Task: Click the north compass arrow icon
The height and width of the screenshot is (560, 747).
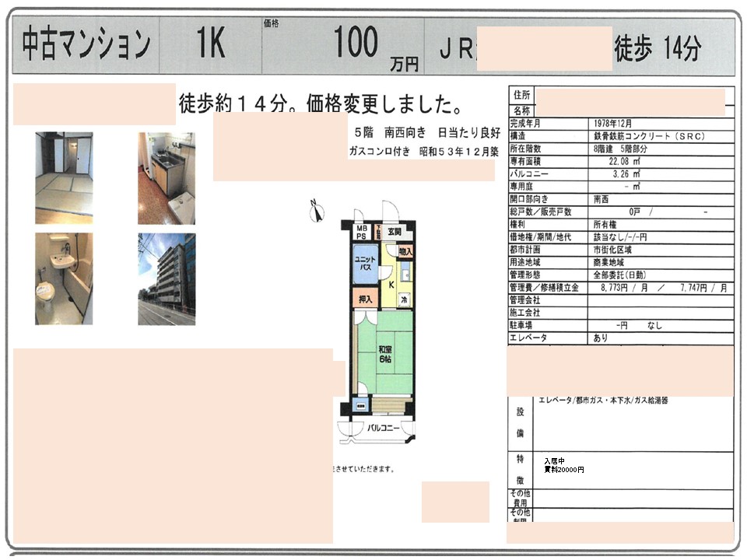Action: pyautogui.click(x=316, y=211)
